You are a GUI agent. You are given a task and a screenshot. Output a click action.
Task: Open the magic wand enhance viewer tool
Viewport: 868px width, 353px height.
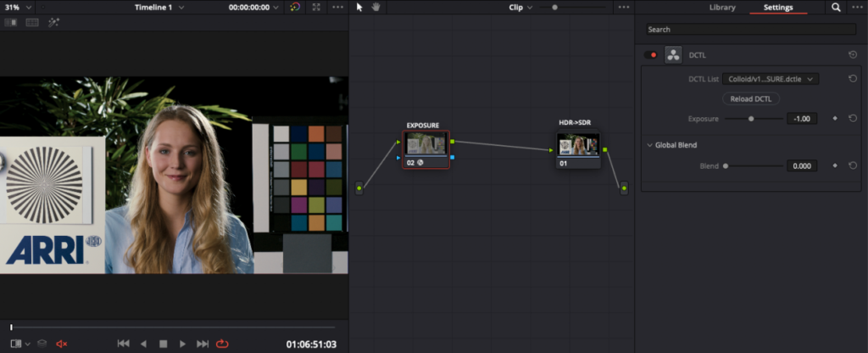coord(53,23)
